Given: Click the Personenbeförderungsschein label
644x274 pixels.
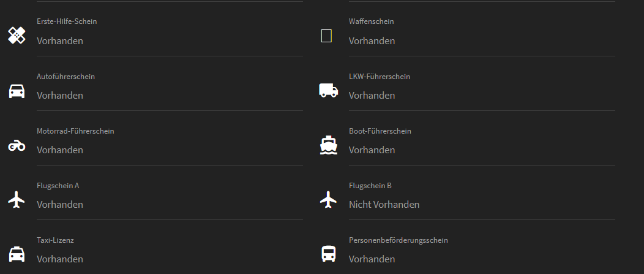Looking at the screenshot, I should pos(398,240).
